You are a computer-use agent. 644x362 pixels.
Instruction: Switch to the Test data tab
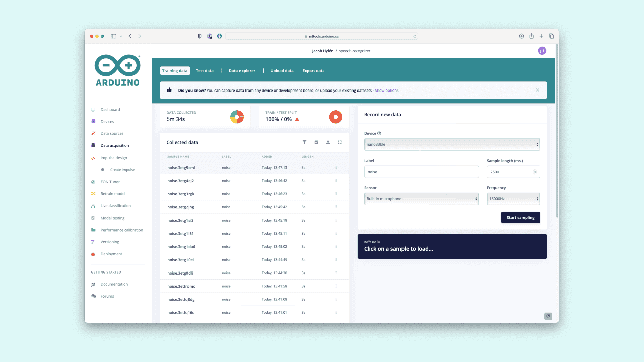[x=205, y=71]
